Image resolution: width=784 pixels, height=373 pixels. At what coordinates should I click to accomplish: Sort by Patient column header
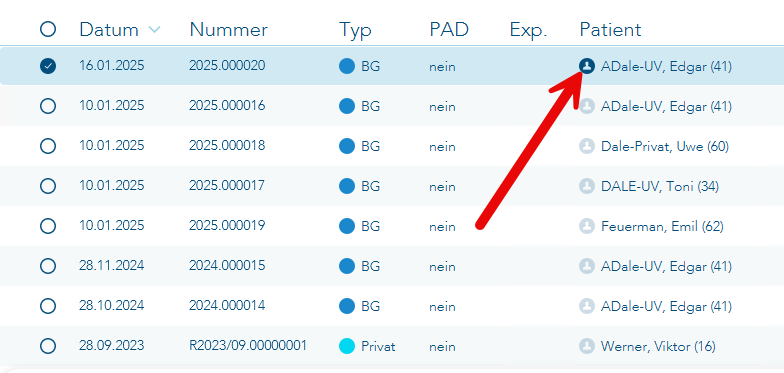pyautogui.click(x=610, y=30)
